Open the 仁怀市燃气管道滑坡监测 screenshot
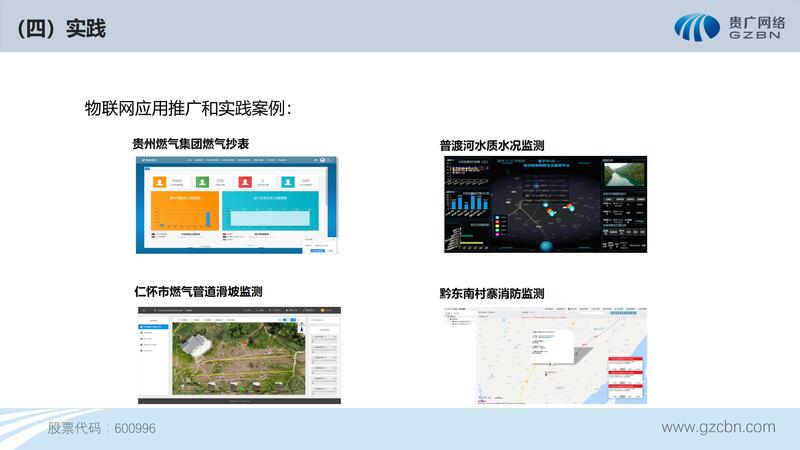 point(237,353)
